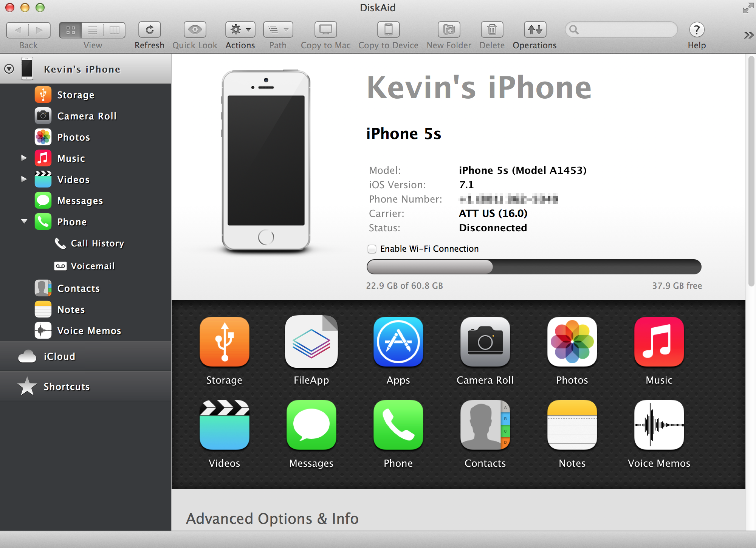Screen dimensions: 756x548
Task: Select Contacts in the sidebar
Action: (85, 288)
